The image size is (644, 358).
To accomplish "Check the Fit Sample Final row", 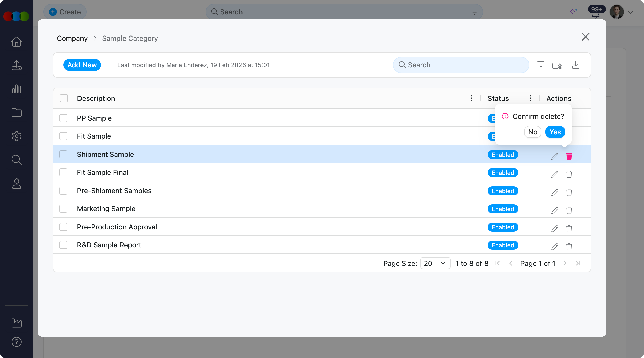I will click(63, 172).
